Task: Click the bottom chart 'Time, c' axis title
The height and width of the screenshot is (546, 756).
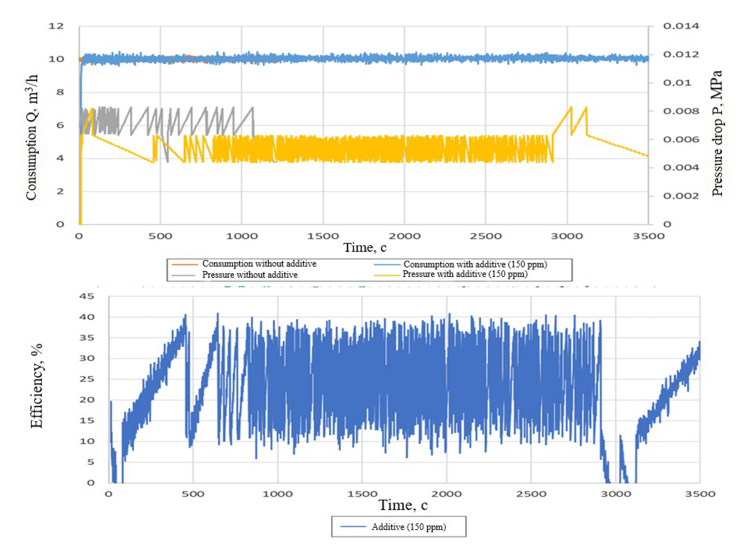Action: 403,505
